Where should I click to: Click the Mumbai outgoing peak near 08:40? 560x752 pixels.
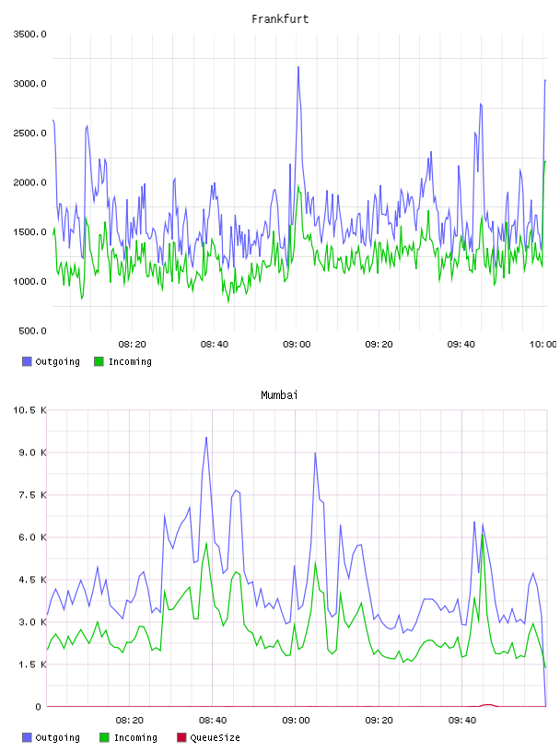point(206,438)
